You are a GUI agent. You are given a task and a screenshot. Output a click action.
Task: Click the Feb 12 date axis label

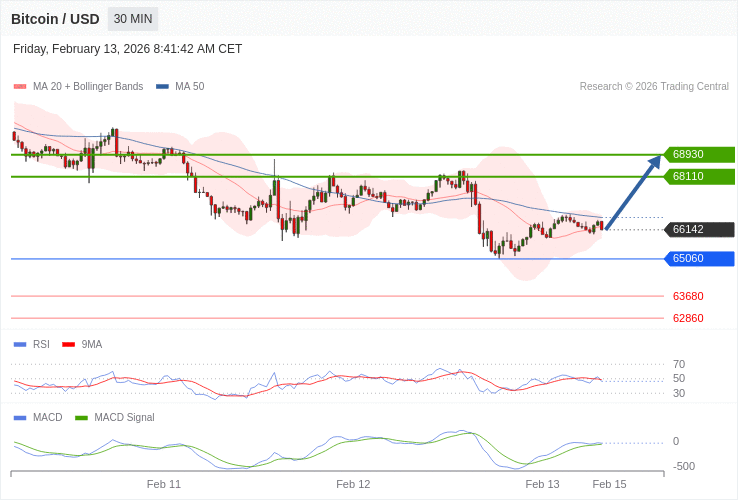(353, 484)
